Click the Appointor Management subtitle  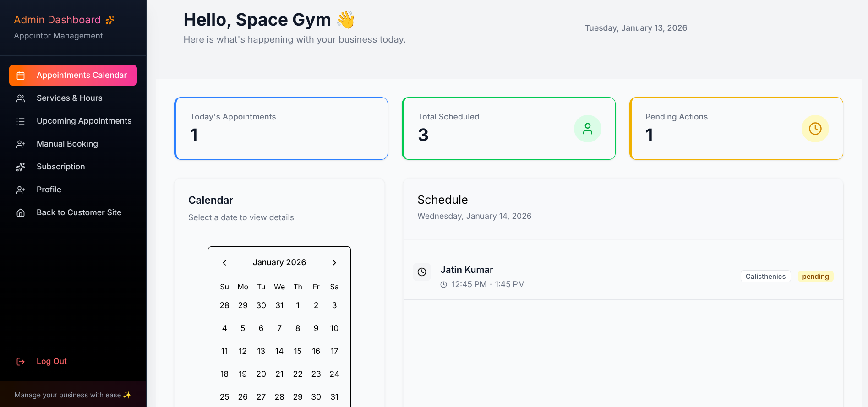[58, 36]
